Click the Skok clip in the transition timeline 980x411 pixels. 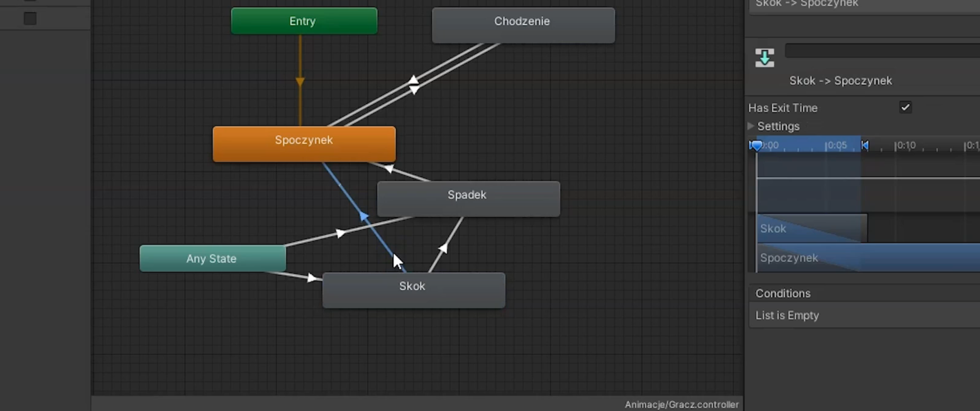click(811, 228)
